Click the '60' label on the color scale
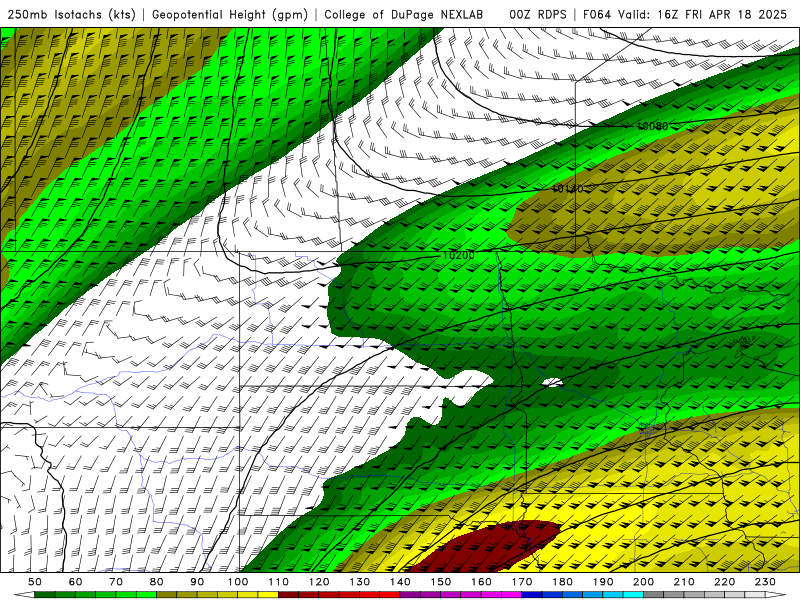 (x=76, y=582)
